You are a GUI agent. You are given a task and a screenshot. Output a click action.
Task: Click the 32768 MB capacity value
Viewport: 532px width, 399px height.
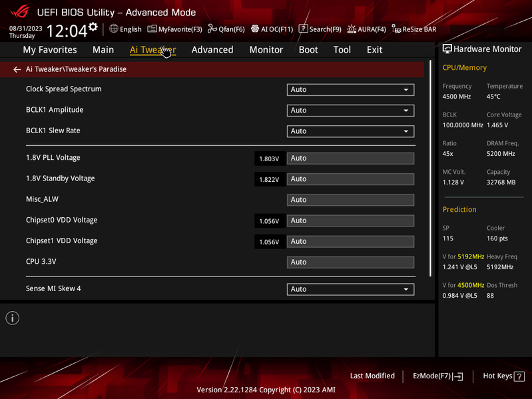(x=501, y=183)
